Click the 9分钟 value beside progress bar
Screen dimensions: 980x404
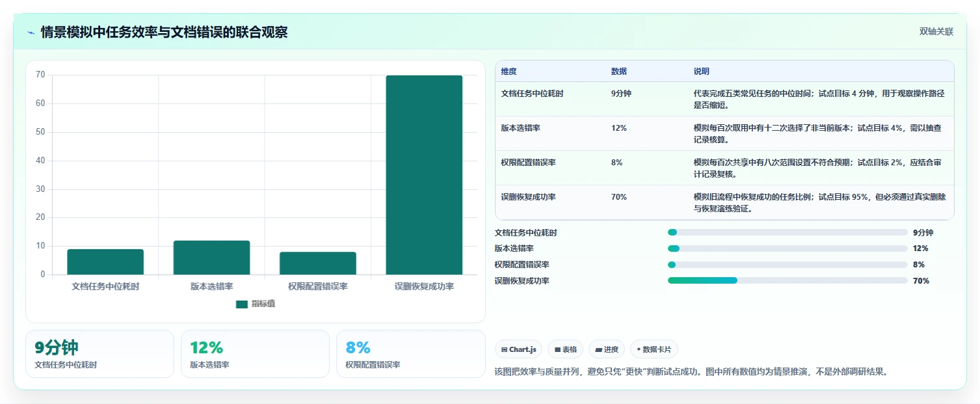click(x=923, y=232)
